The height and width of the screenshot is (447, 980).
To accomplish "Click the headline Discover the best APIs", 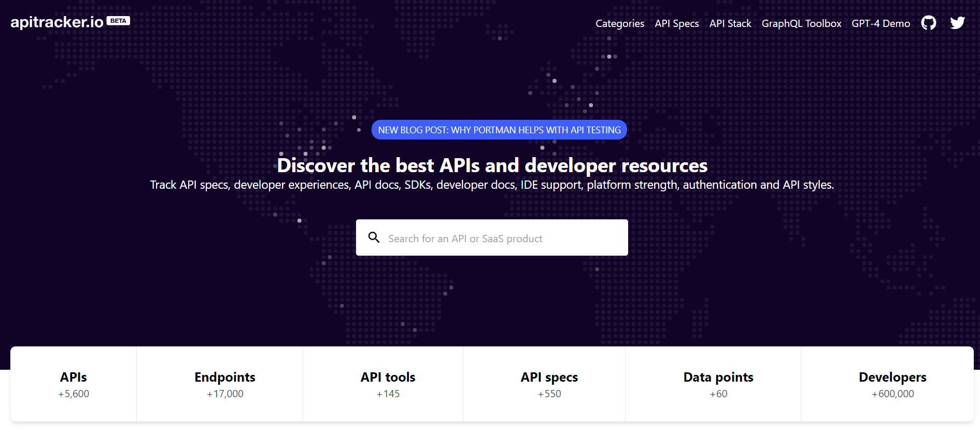I will 492,165.
